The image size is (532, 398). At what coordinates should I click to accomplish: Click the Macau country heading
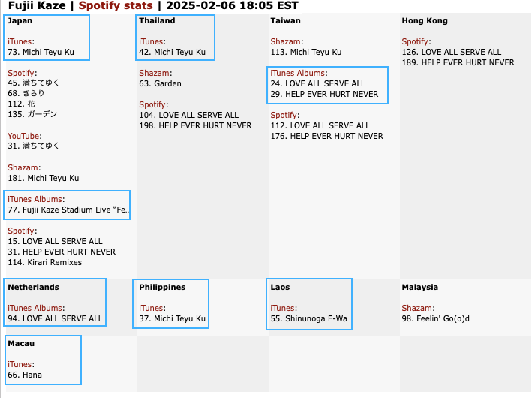pyautogui.click(x=21, y=343)
